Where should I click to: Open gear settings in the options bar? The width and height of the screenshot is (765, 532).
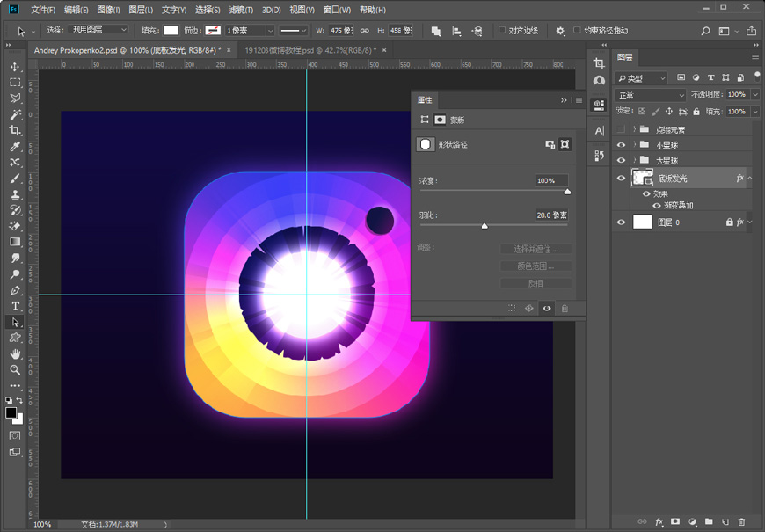560,31
